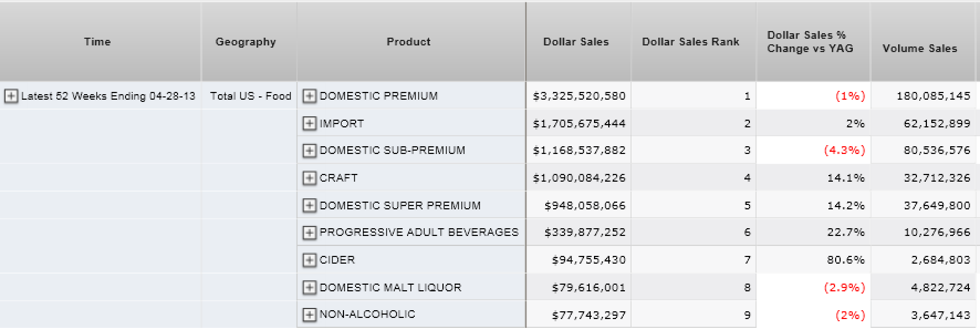Image resolution: width=980 pixels, height=329 pixels.
Task: Expand the Latest 52 Weeks time period
Action: [x=11, y=96]
